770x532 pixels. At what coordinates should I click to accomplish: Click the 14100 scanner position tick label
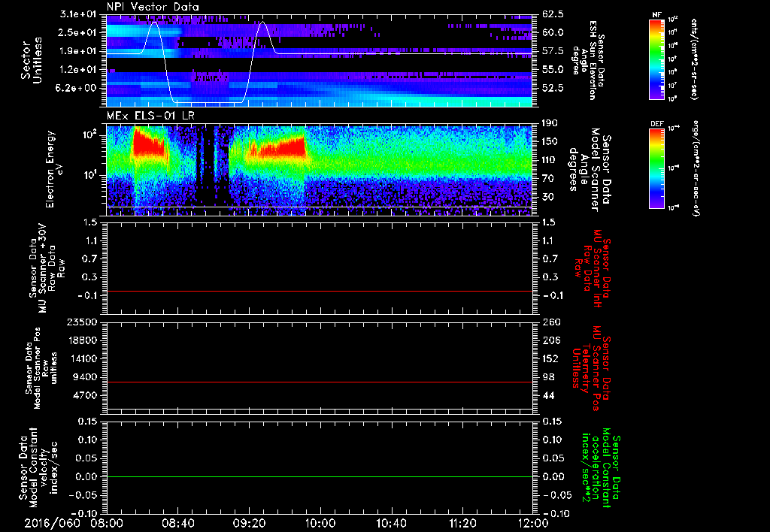(x=84, y=358)
